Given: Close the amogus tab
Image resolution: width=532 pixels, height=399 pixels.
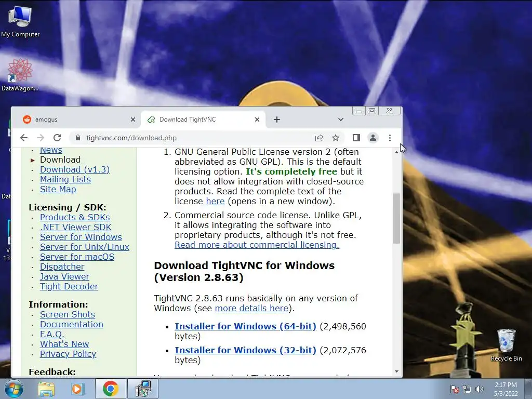Looking at the screenshot, I should click(x=133, y=119).
